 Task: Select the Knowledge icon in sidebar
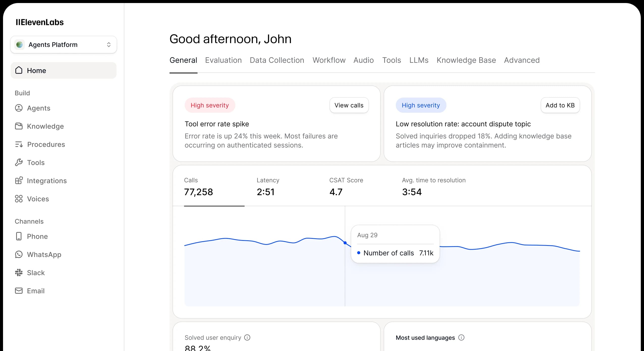(x=19, y=126)
